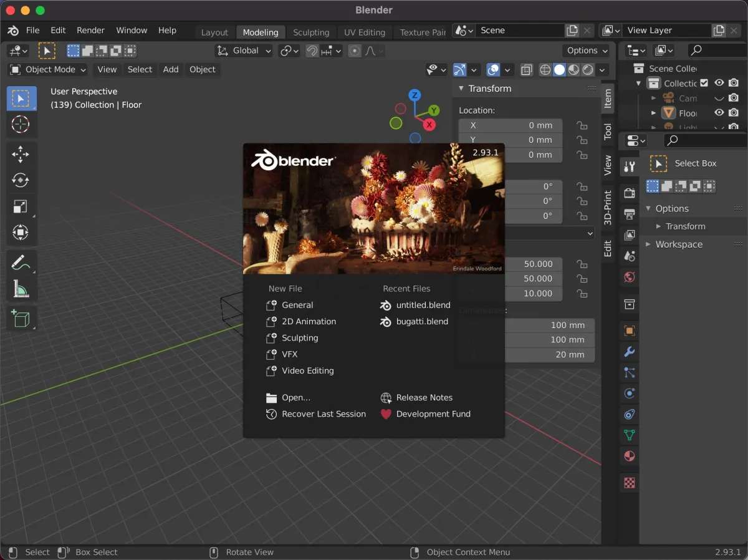Lock the Location X value
This screenshot has width=748, height=560.
[x=582, y=125]
